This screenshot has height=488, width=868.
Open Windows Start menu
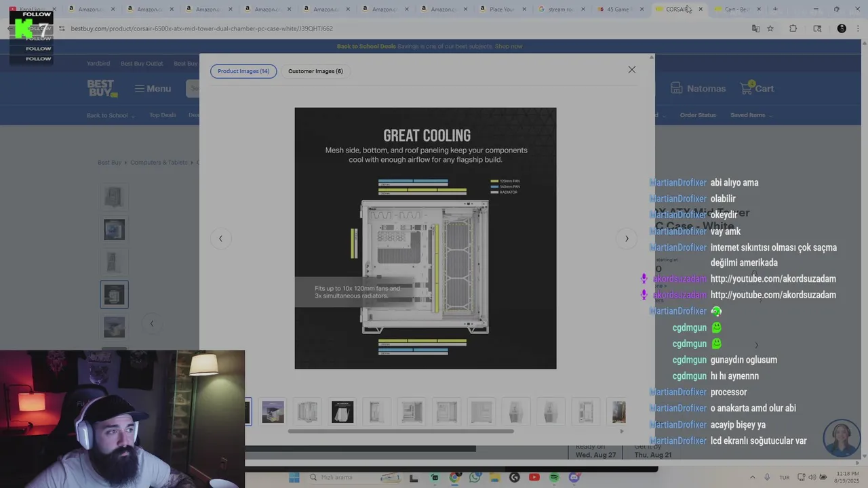[x=294, y=477]
